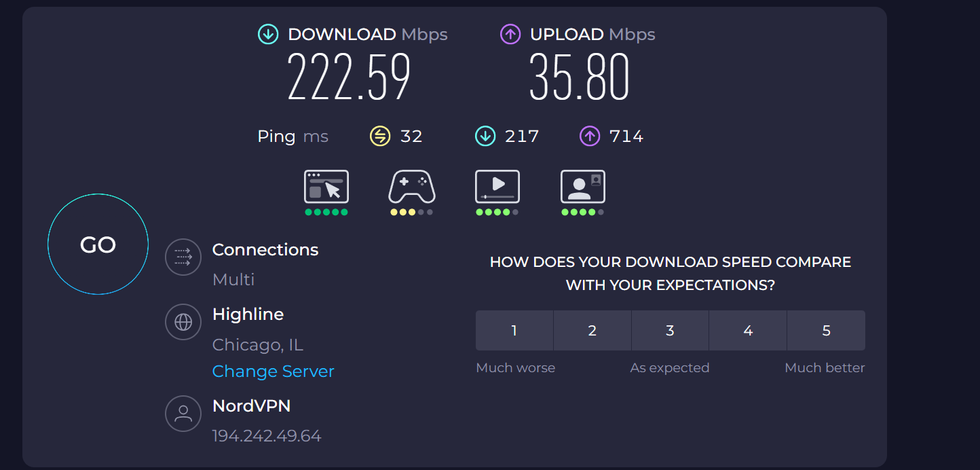Start the speed test with GO

[98, 245]
